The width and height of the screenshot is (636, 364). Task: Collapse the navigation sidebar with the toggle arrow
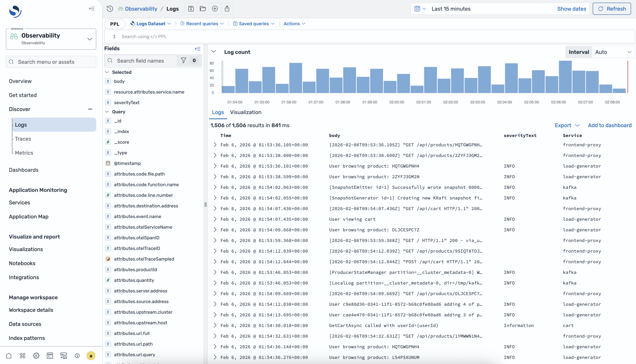click(92, 9)
